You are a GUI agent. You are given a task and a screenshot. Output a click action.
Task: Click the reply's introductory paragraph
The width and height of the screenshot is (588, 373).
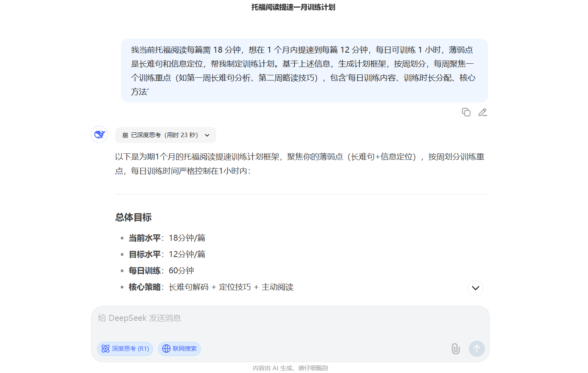(x=299, y=164)
